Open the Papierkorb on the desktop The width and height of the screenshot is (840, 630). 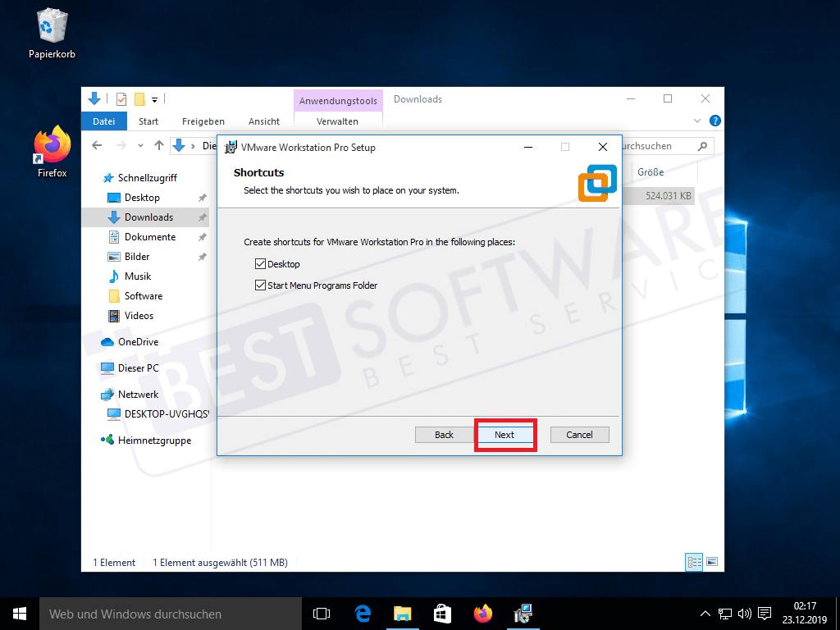click(x=52, y=29)
